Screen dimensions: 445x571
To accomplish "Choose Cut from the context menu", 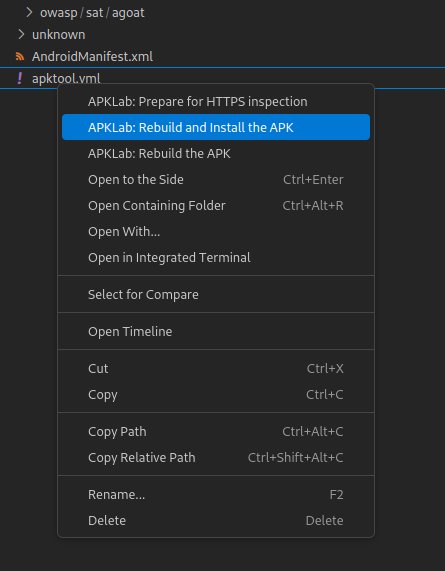I will [x=216, y=369].
